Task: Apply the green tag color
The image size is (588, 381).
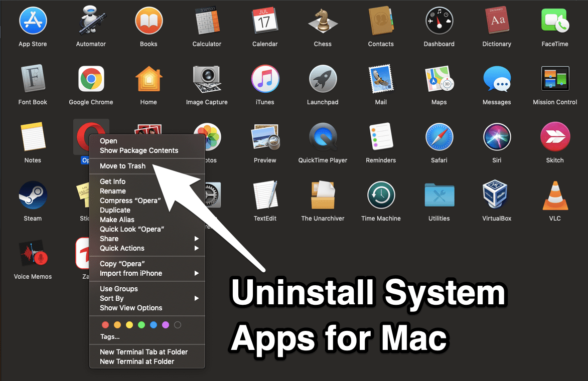Action: pos(141,325)
